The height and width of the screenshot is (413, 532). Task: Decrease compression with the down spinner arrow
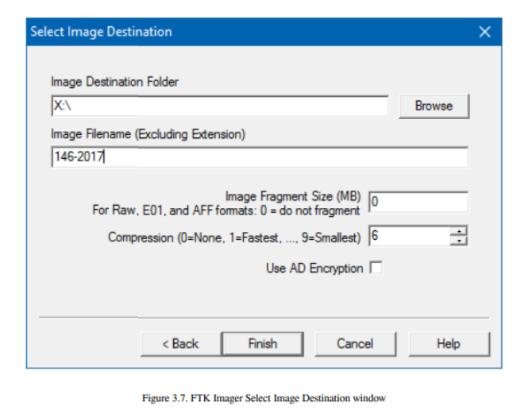[459, 241]
